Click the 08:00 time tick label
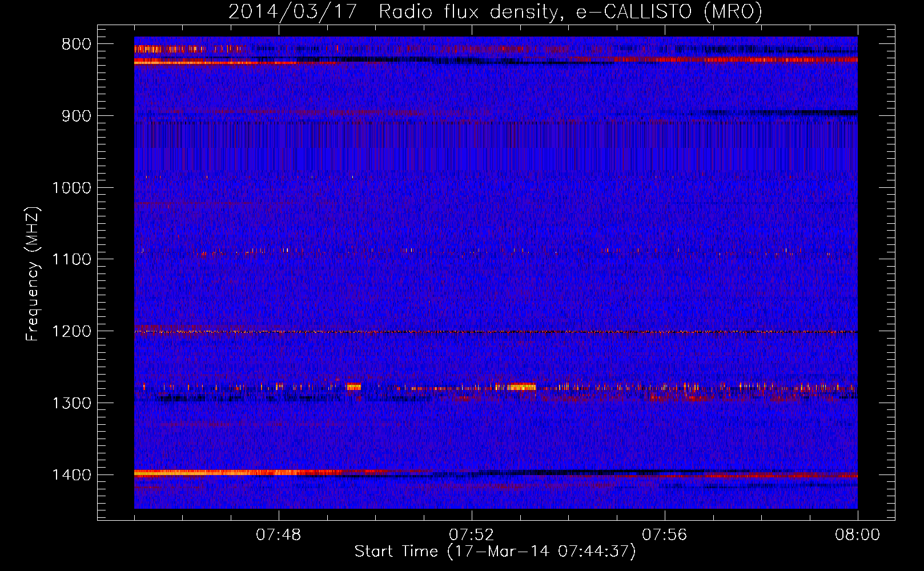The image size is (924, 571). click(x=857, y=535)
